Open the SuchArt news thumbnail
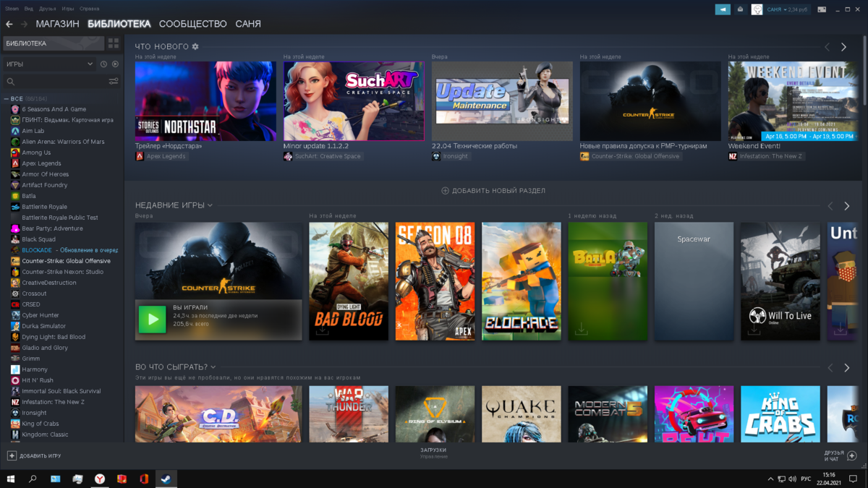The width and height of the screenshot is (868, 488). [x=354, y=101]
